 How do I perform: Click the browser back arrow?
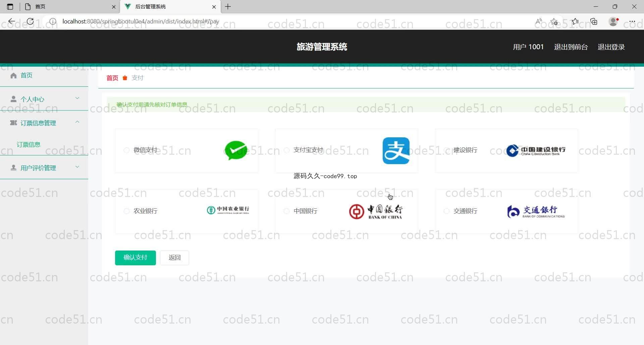12,21
